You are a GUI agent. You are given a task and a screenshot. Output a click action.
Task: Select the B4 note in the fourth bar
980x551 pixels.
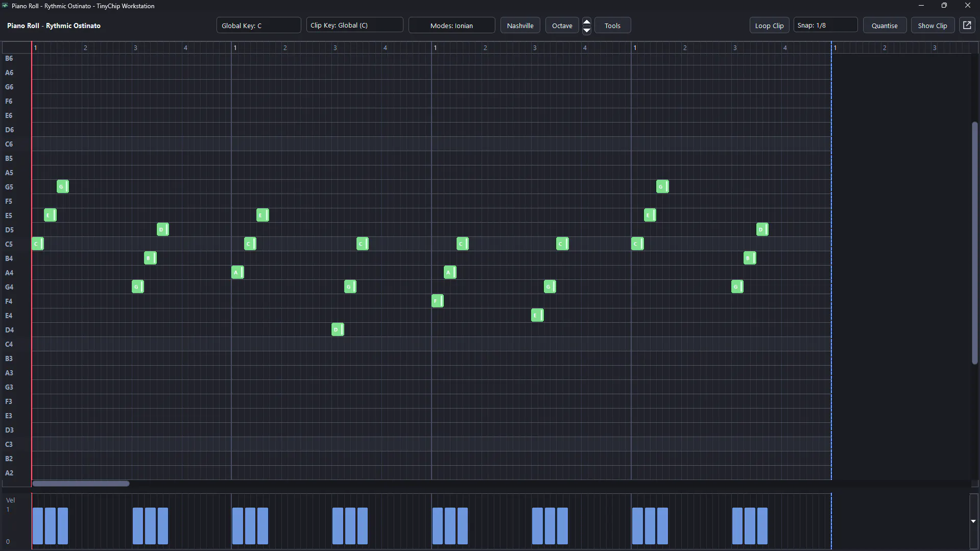[750, 258]
